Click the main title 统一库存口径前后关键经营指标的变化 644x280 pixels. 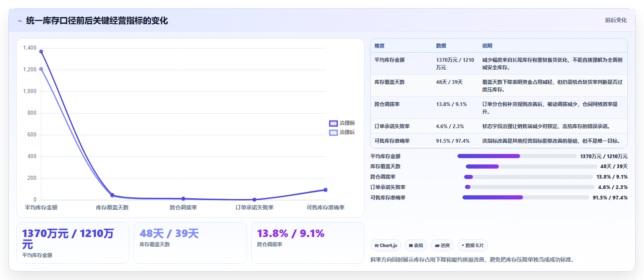(97, 20)
